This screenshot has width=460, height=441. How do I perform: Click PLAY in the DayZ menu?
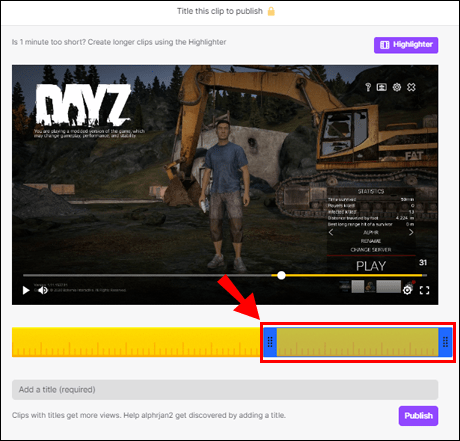(371, 266)
